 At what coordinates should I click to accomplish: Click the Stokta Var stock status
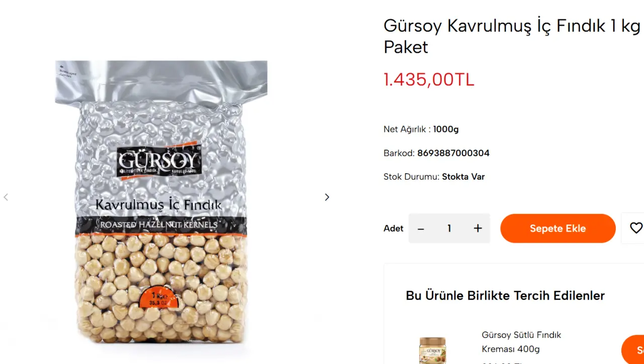point(463,177)
